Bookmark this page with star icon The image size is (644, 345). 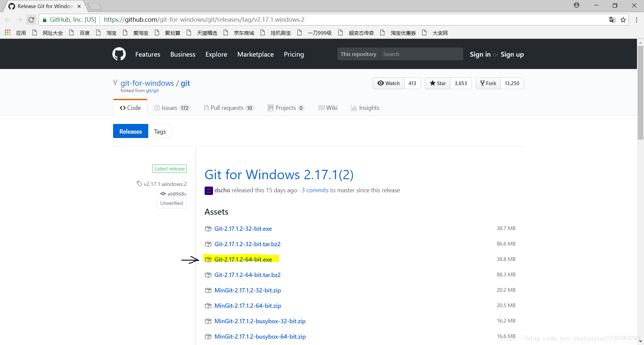coord(623,20)
